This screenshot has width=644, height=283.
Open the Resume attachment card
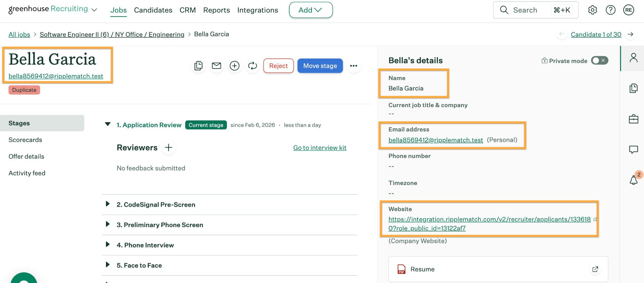click(498, 269)
